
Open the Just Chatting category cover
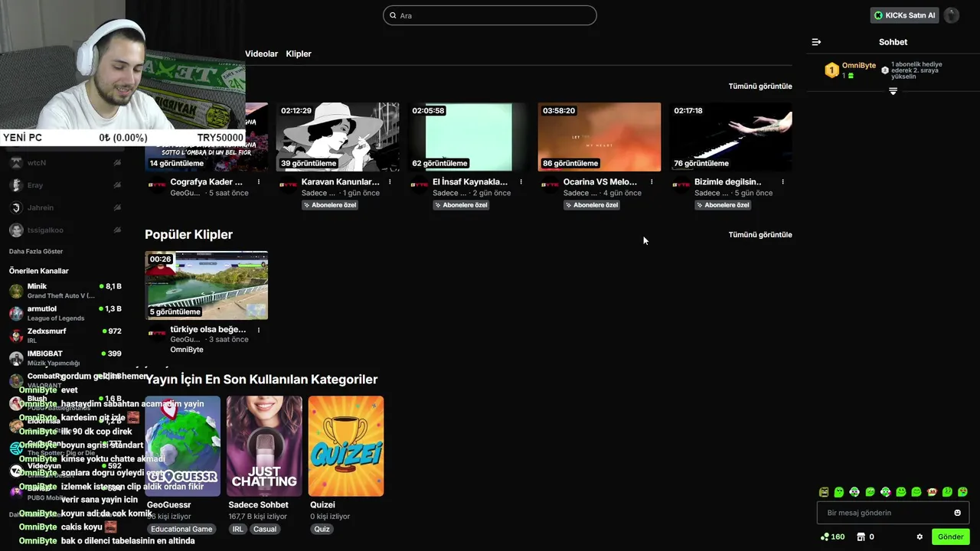(264, 446)
